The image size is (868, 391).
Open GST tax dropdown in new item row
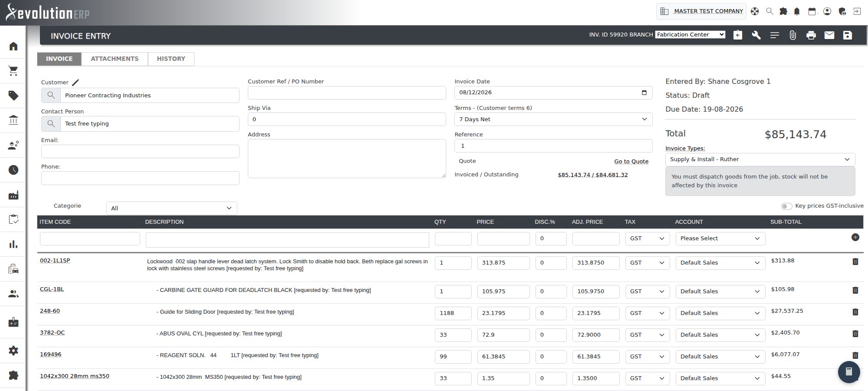click(647, 239)
